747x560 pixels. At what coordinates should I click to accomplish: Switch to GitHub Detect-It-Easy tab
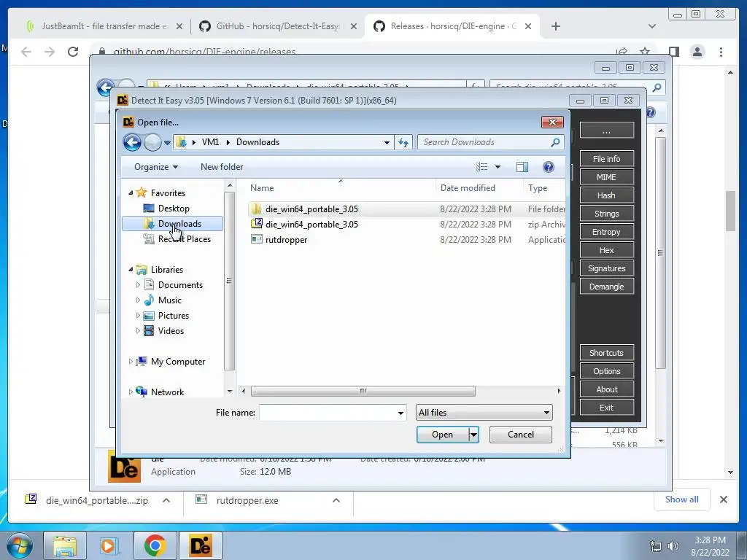(x=277, y=26)
